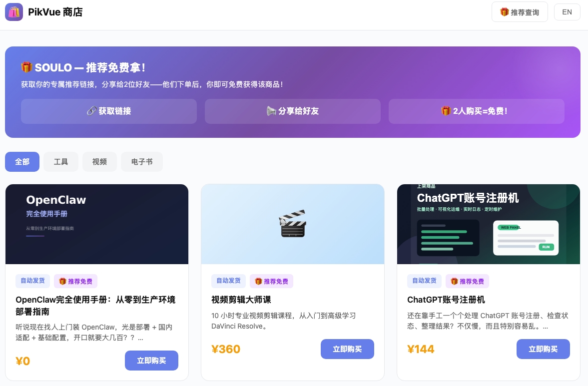Screen dimensions: 588x386
Task: Click the ¥144 price label
Action: [421, 349]
